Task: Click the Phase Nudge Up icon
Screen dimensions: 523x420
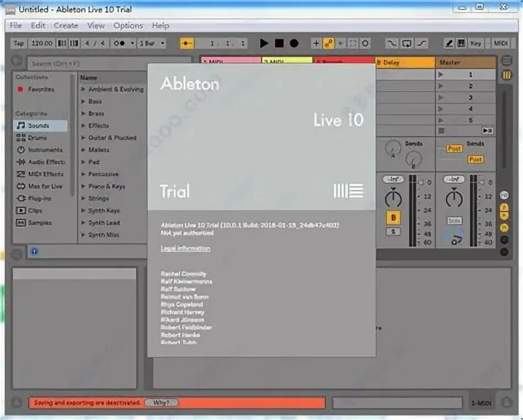Action: point(74,44)
